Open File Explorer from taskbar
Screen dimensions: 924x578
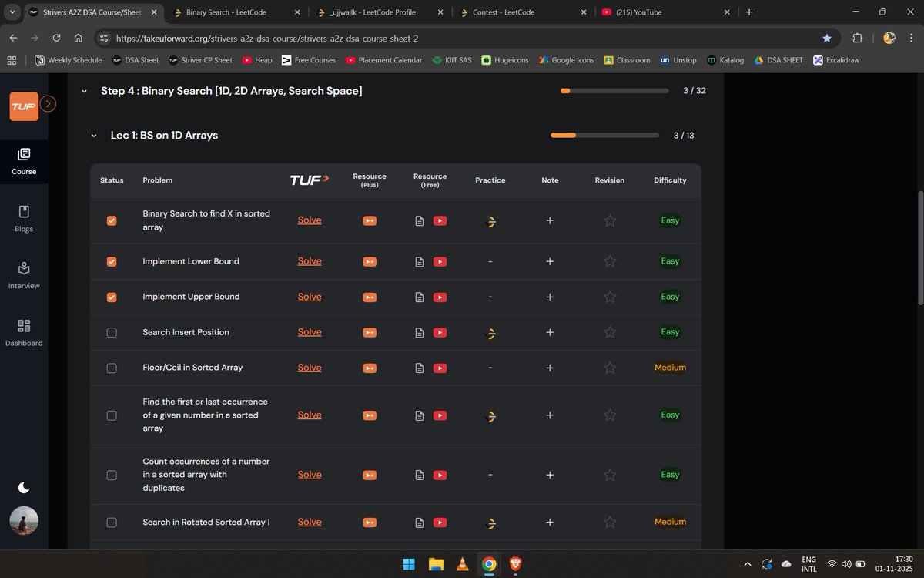pos(436,564)
